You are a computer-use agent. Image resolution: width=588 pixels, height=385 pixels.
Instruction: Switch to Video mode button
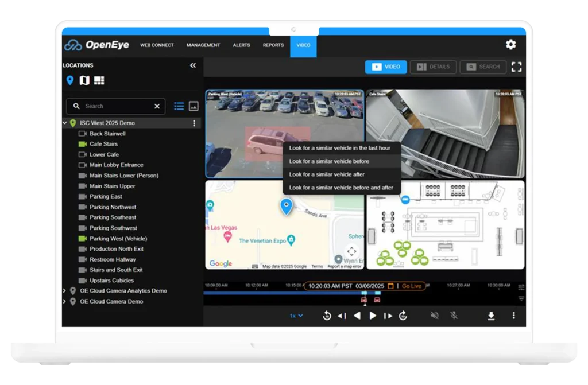[386, 67]
